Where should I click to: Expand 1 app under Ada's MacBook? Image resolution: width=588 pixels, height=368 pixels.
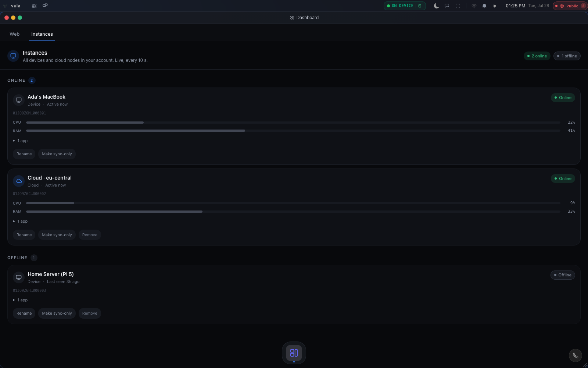[21, 141]
